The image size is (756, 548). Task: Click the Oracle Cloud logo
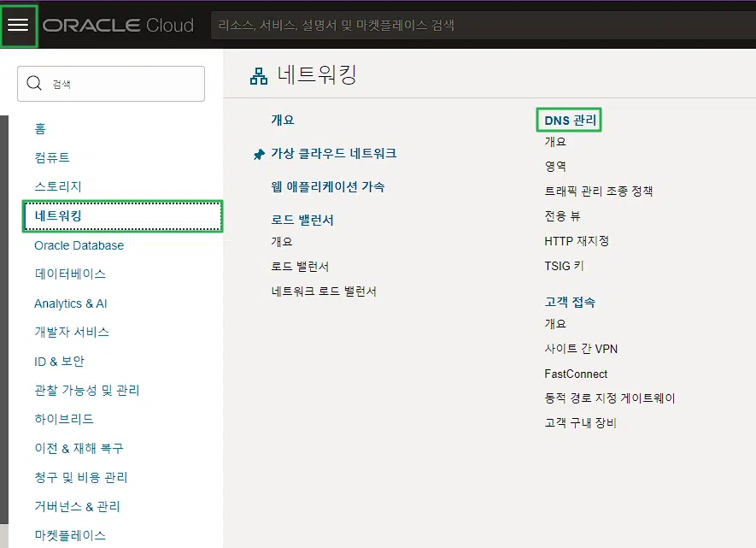118,25
